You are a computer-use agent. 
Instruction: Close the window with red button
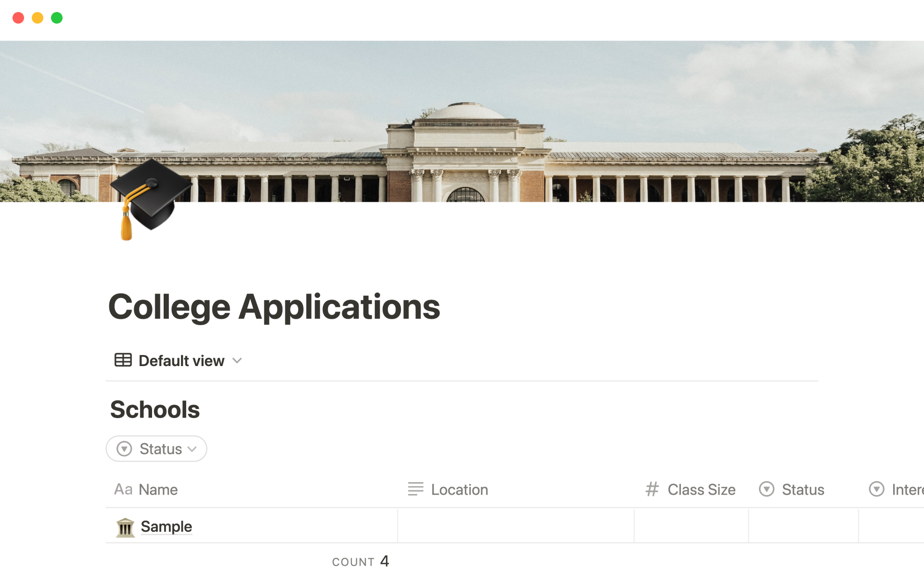pyautogui.click(x=18, y=18)
